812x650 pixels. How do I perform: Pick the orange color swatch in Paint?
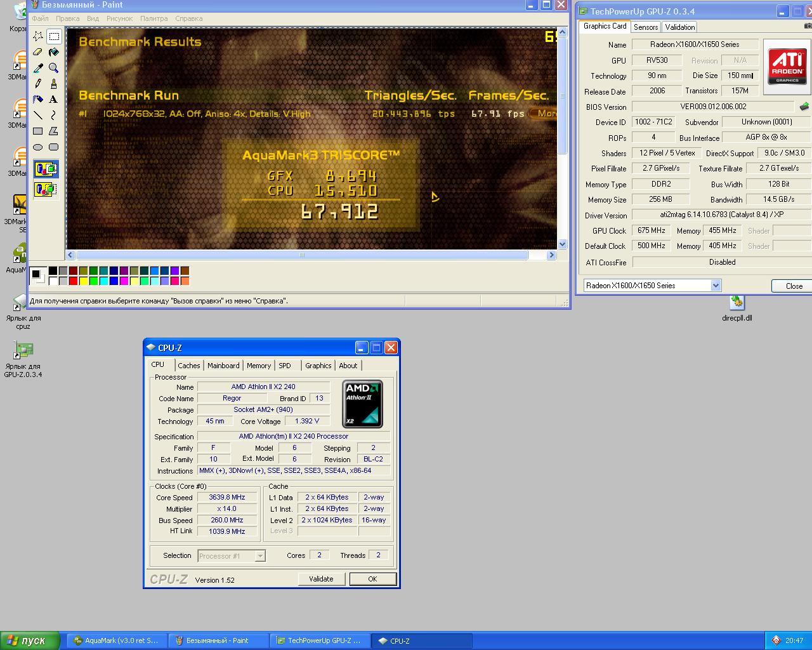(x=185, y=281)
